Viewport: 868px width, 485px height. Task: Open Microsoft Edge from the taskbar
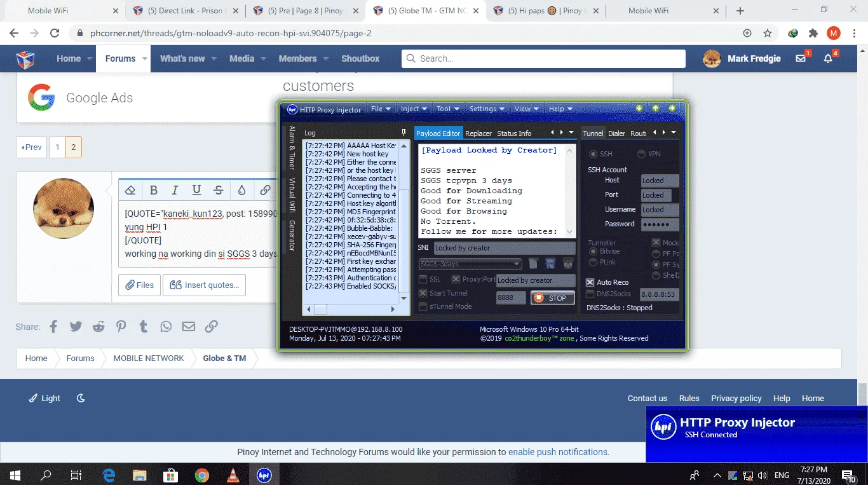(x=109, y=475)
